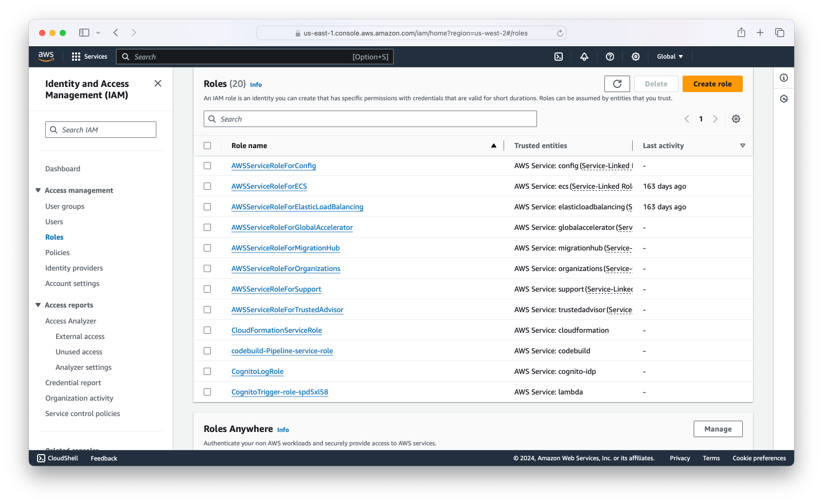This screenshot has width=823, height=504.
Task: Open Users in sidebar
Action: [x=54, y=222]
